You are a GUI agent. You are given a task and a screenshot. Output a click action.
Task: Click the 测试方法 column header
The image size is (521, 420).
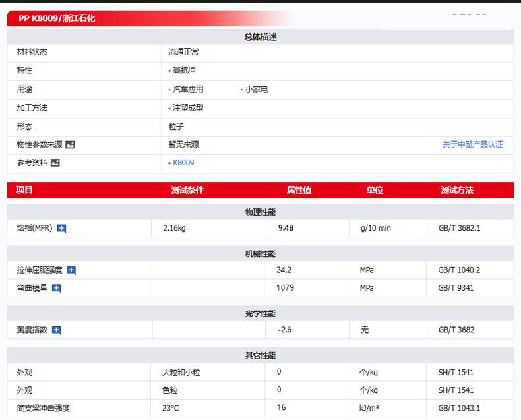pos(456,190)
